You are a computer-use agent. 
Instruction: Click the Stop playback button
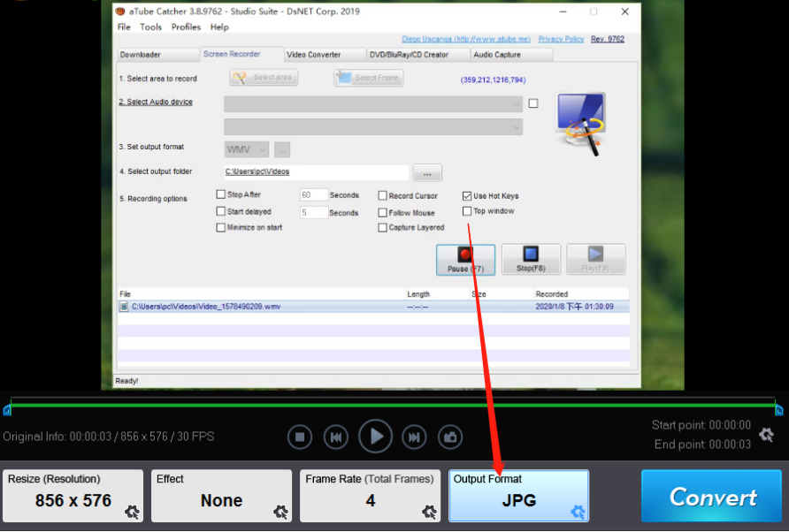point(300,437)
